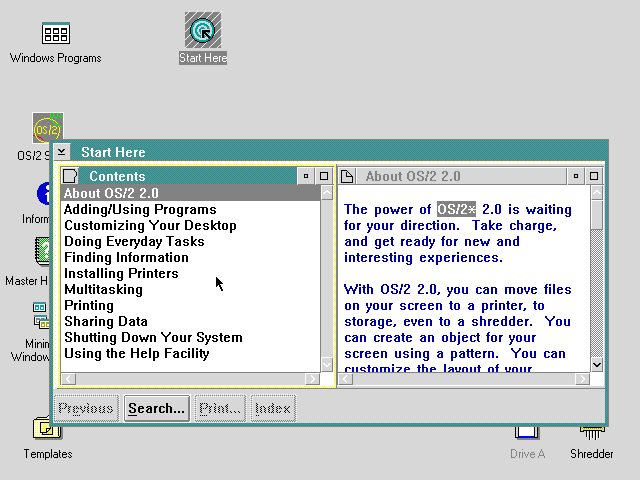Click the Drive A desktop icon
640x480 pixels.
(x=527, y=433)
